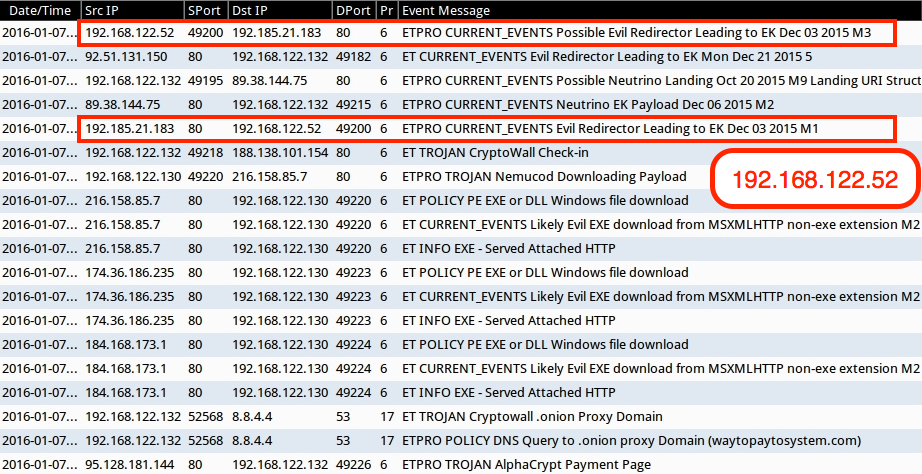Select source port 49195

coord(206,81)
